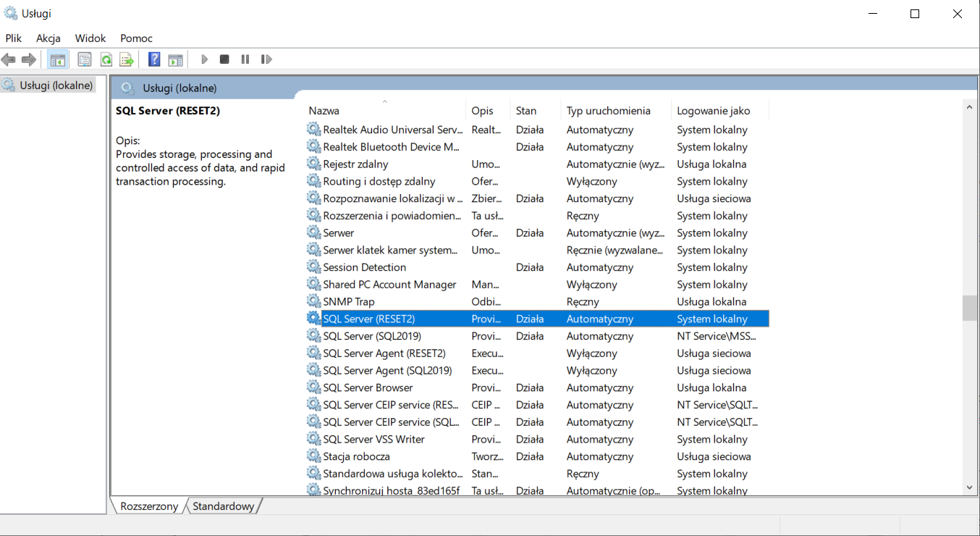Select the SQL Server Agent (RESET2) gear icon

pyautogui.click(x=313, y=353)
